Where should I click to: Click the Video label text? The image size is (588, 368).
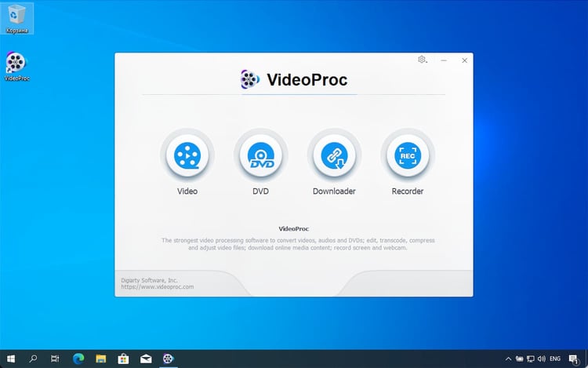click(x=187, y=191)
